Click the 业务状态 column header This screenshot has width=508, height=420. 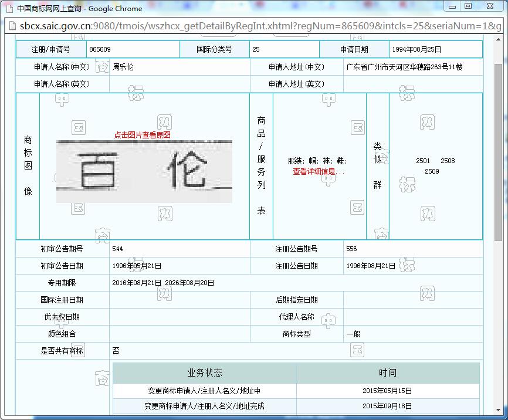coord(204,373)
